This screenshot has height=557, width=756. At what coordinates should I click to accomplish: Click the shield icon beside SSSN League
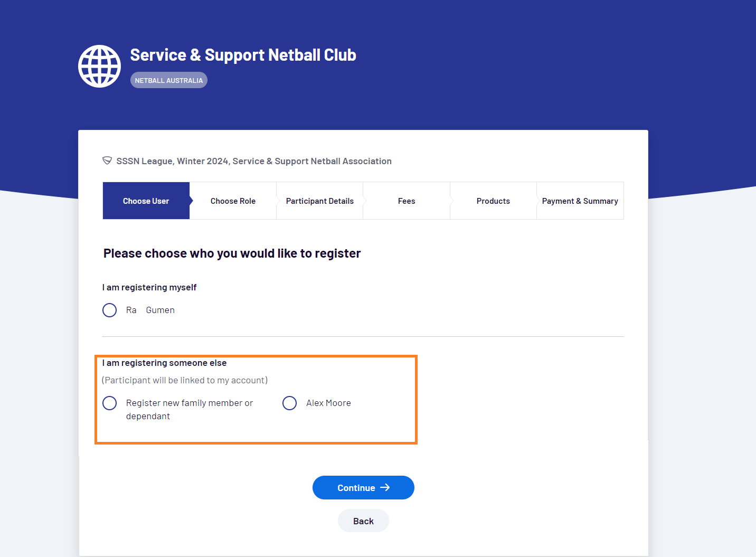click(107, 161)
